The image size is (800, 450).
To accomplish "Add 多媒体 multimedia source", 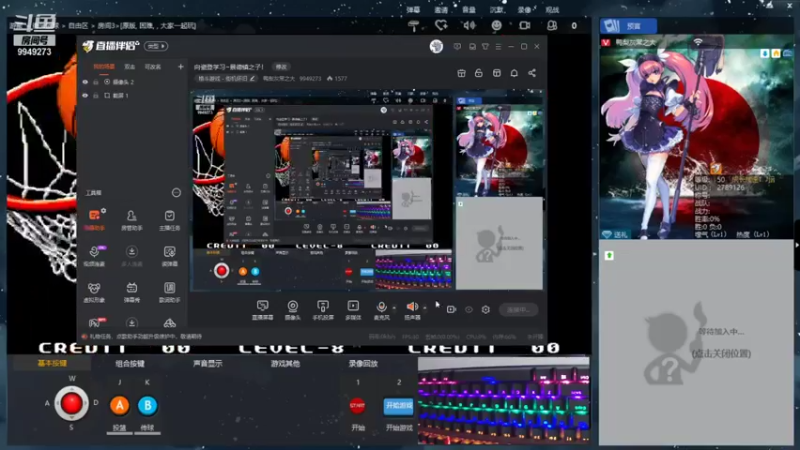I will [x=353, y=309].
